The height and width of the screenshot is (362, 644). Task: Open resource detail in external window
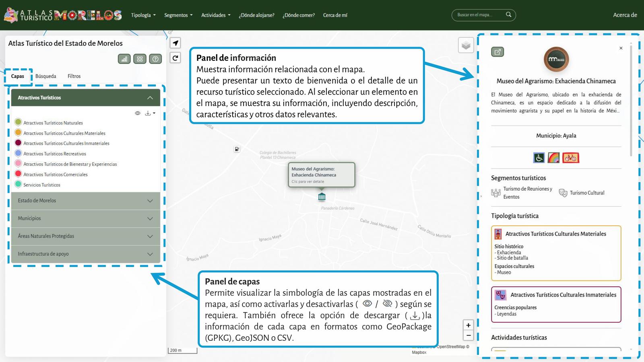click(x=497, y=52)
